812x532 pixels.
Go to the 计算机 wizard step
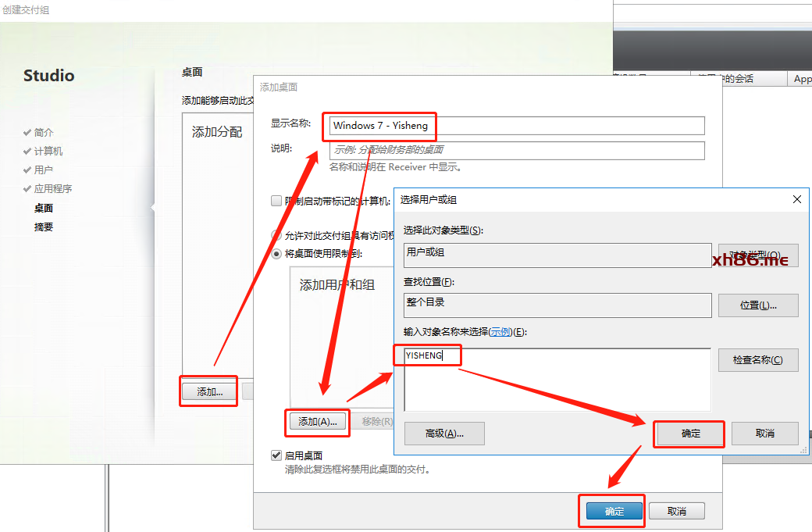48,152
